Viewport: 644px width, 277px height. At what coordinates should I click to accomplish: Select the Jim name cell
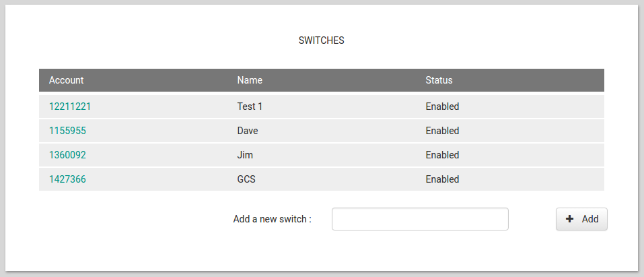tap(245, 155)
